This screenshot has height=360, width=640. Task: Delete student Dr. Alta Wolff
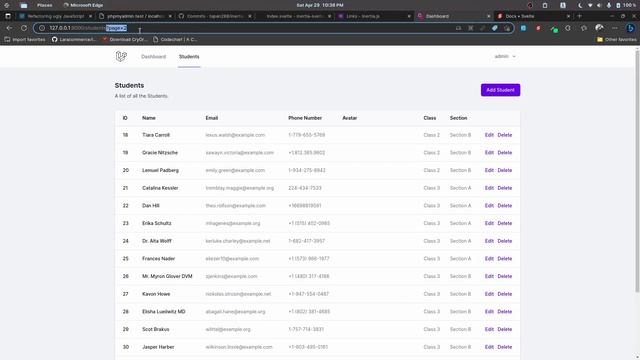click(504, 241)
